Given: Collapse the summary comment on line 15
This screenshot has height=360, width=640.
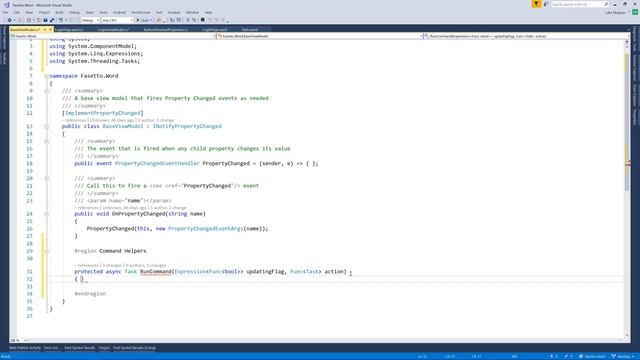Looking at the screenshot, I should [x=47, y=141].
